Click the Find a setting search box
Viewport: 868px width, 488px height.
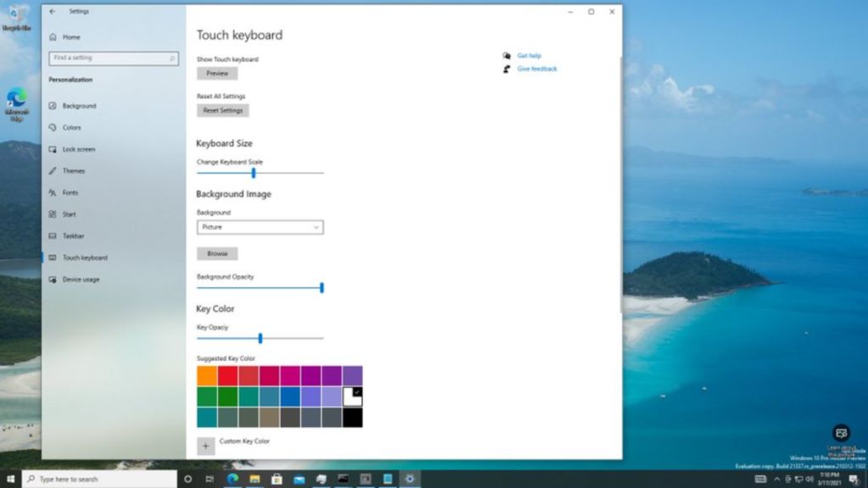(114, 58)
